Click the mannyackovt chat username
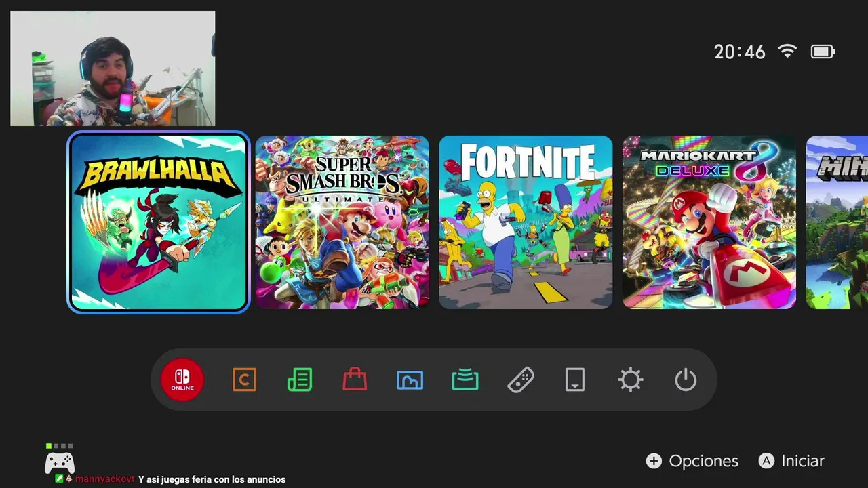Image resolution: width=868 pixels, height=488 pixels. coord(104,479)
